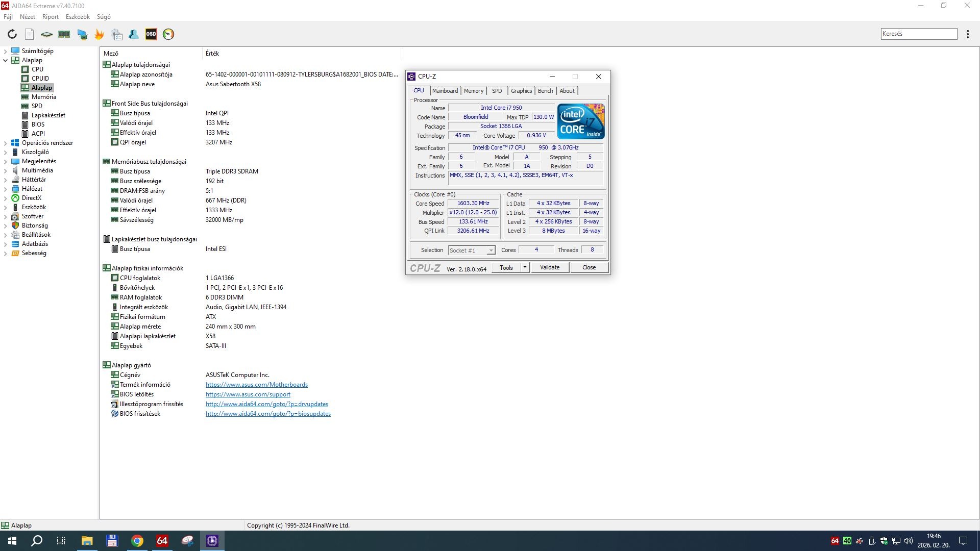Select BIOS in the sidebar tree
The width and height of the screenshot is (980, 551).
[38, 124]
